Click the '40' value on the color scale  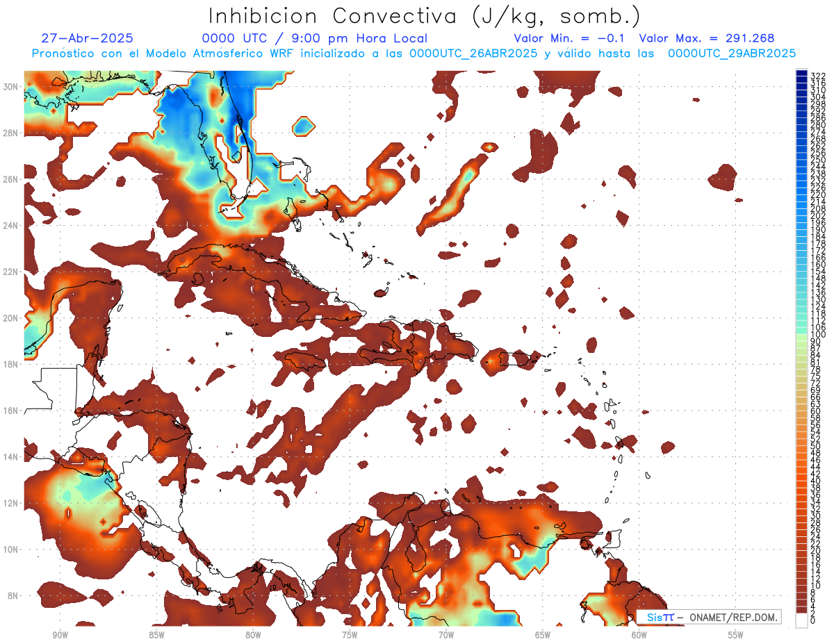pos(815,481)
